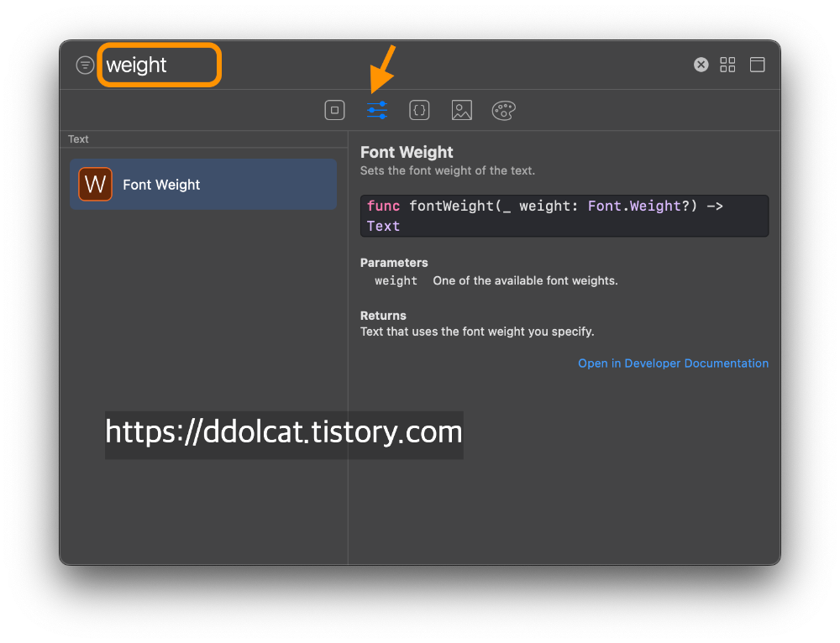
Task: Click the ddolcat.tistory.com URL overlay
Action: click(x=284, y=433)
